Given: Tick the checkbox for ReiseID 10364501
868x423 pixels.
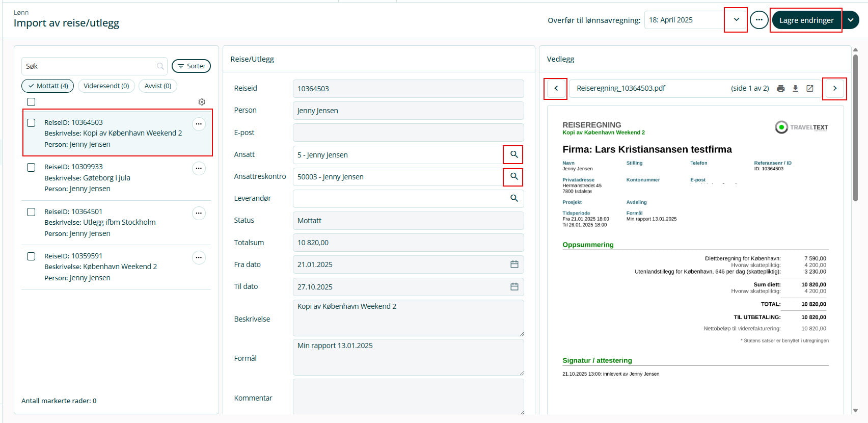Looking at the screenshot, I should click(31, 212).
